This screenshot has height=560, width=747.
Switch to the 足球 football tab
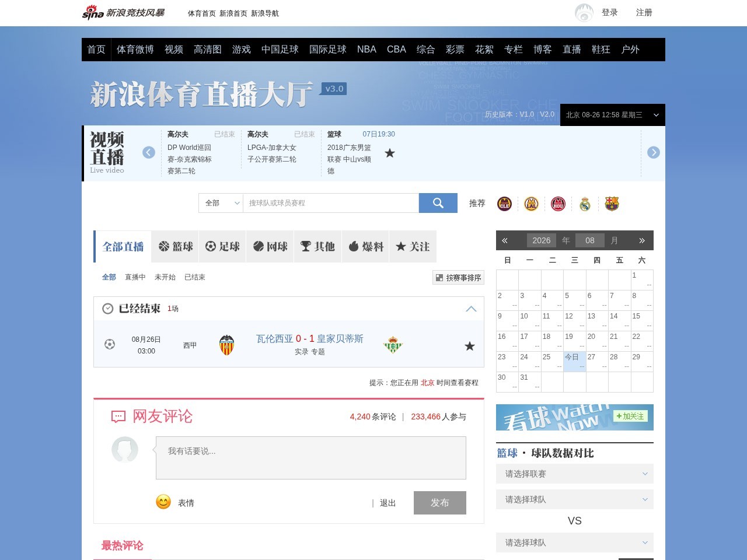pyautogui.click(x=222, y=247)
